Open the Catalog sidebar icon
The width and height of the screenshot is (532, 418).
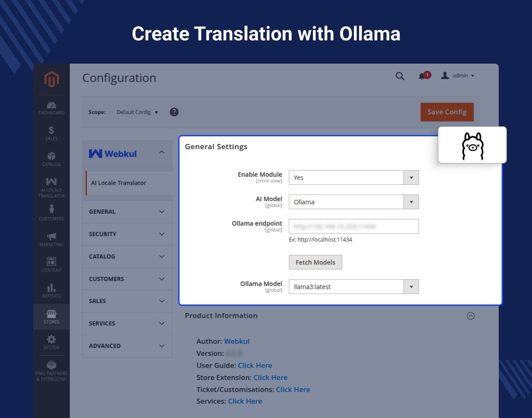51,159
